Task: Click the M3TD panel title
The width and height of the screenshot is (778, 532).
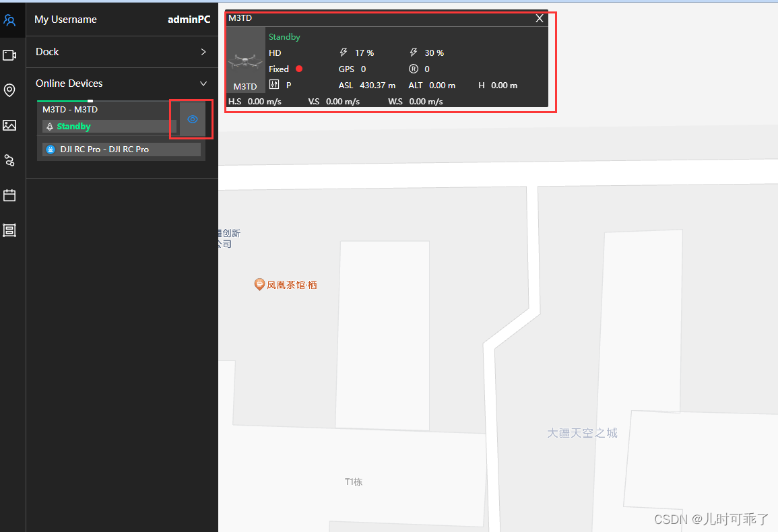Action: click(240, 18)
